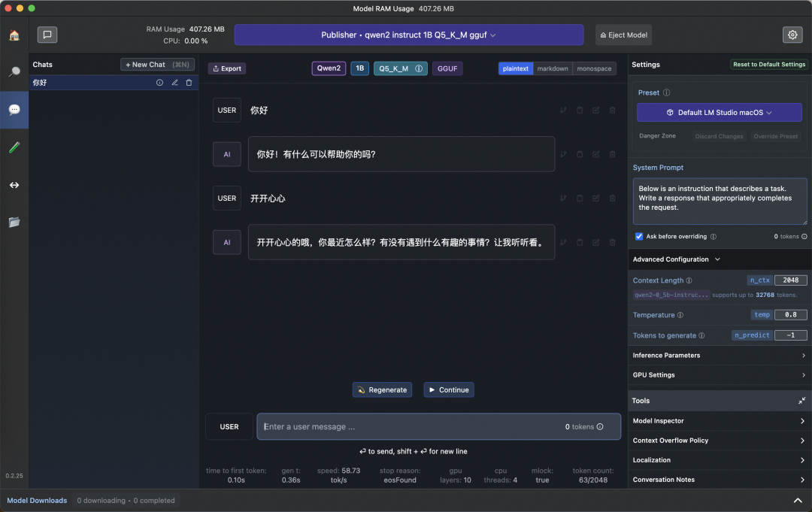Expand the Model Downloads bar chevron
This screenshot has height=512, width=812.
click(x=798, y=501)
